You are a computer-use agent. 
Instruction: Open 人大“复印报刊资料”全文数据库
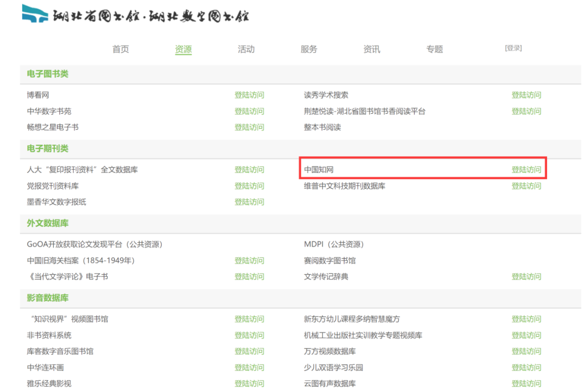[82, 170]
